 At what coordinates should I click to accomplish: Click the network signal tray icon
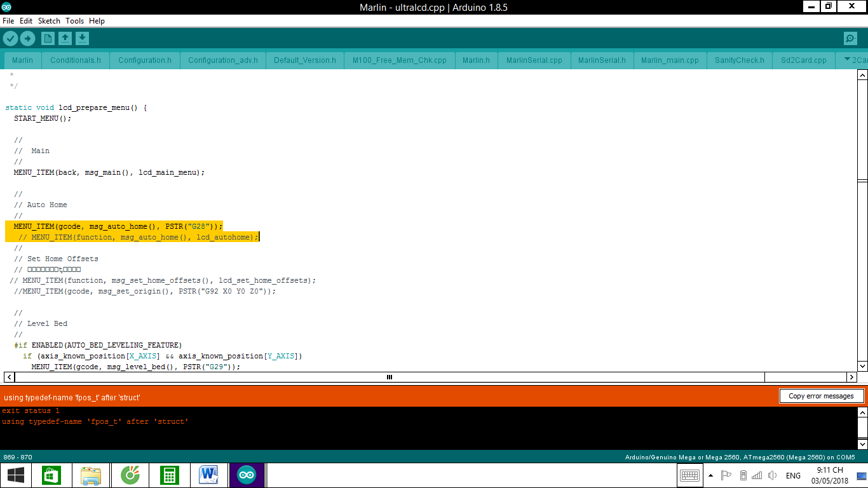tap(756, 475)
